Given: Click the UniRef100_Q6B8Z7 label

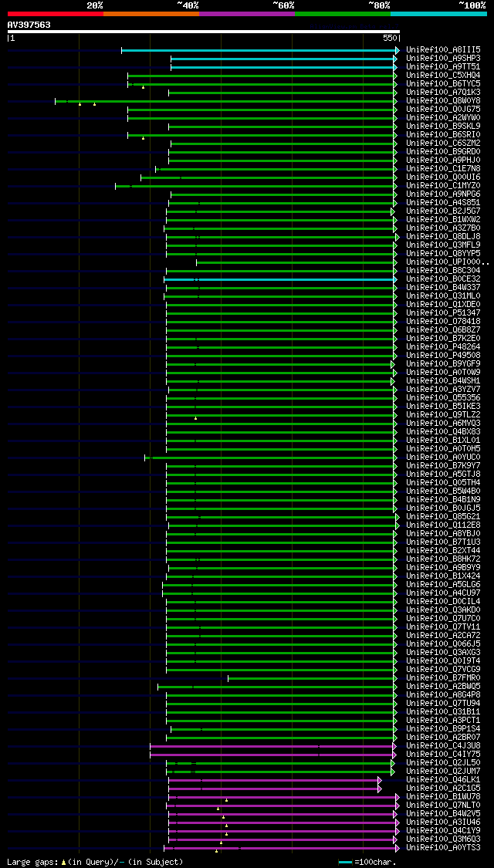Looking at the screenshot, I should [443, 330].
